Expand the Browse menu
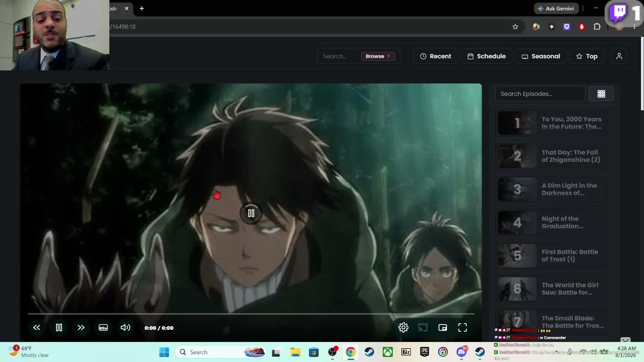The image size is (644, 362). click(x=378, y=56)
